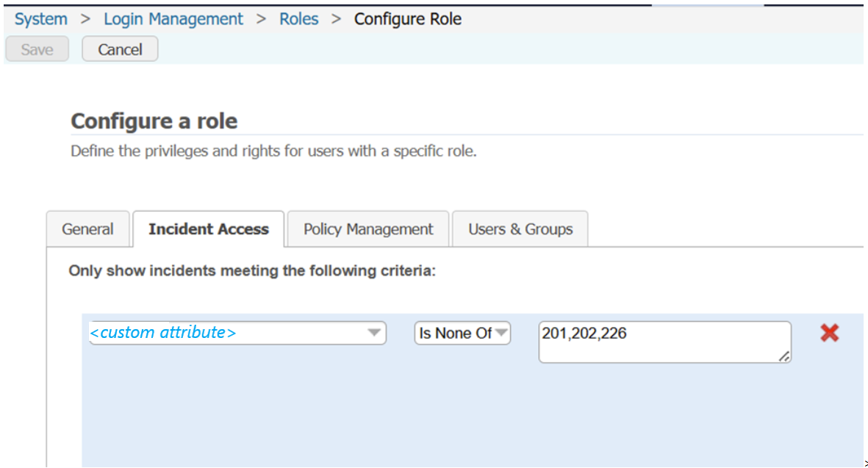Switch to the General tab

87,229
